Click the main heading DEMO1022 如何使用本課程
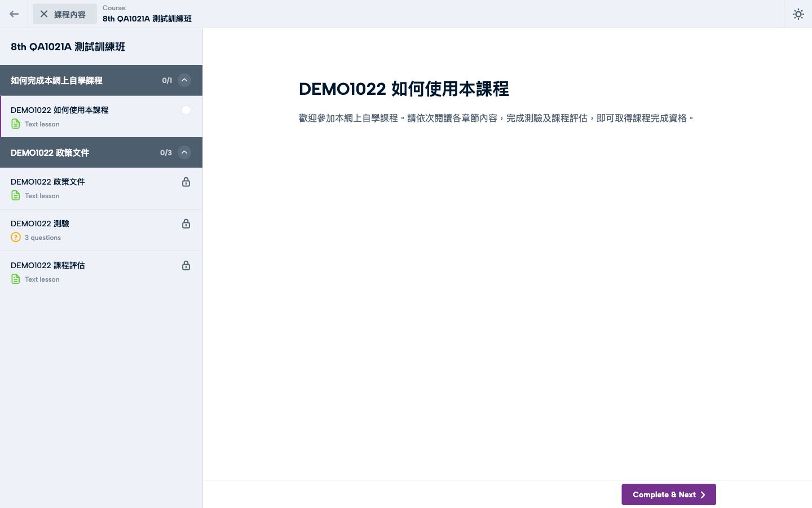Image resolution: width=812 pixels, height=508 pixels. (404, 89)
